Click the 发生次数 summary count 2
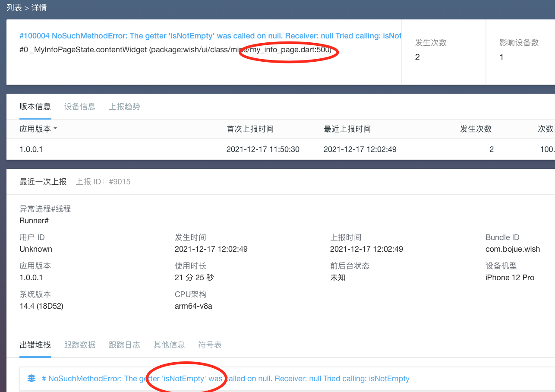 point(417,57)
